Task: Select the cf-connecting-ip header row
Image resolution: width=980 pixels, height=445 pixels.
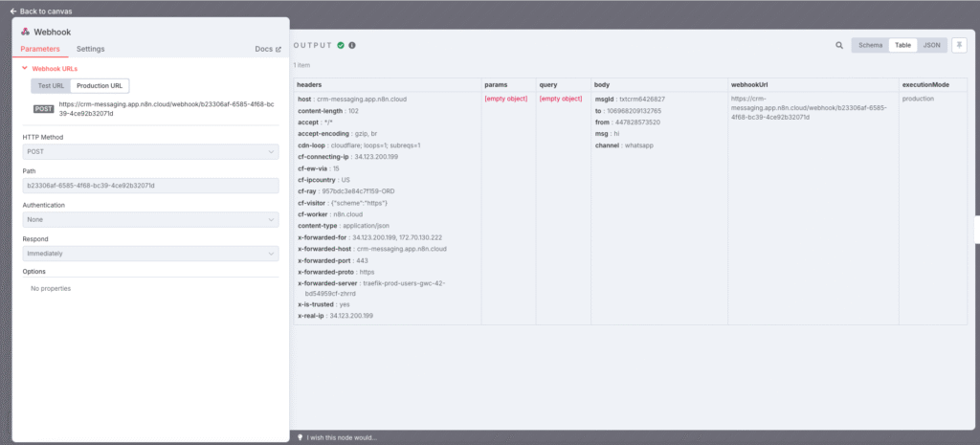Action: [347, 157]
